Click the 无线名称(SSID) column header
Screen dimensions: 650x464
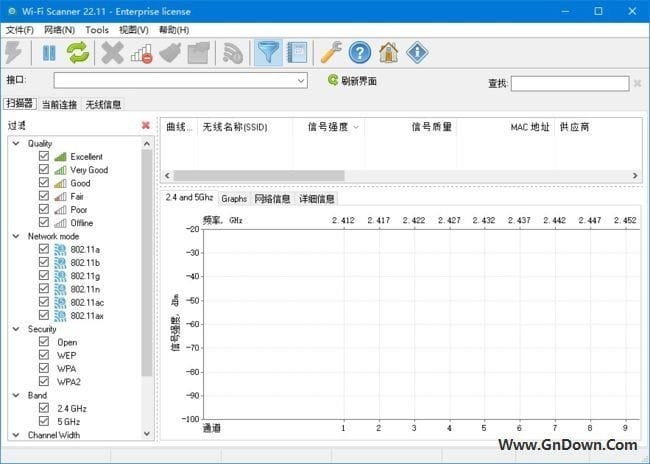pos(245,127)
